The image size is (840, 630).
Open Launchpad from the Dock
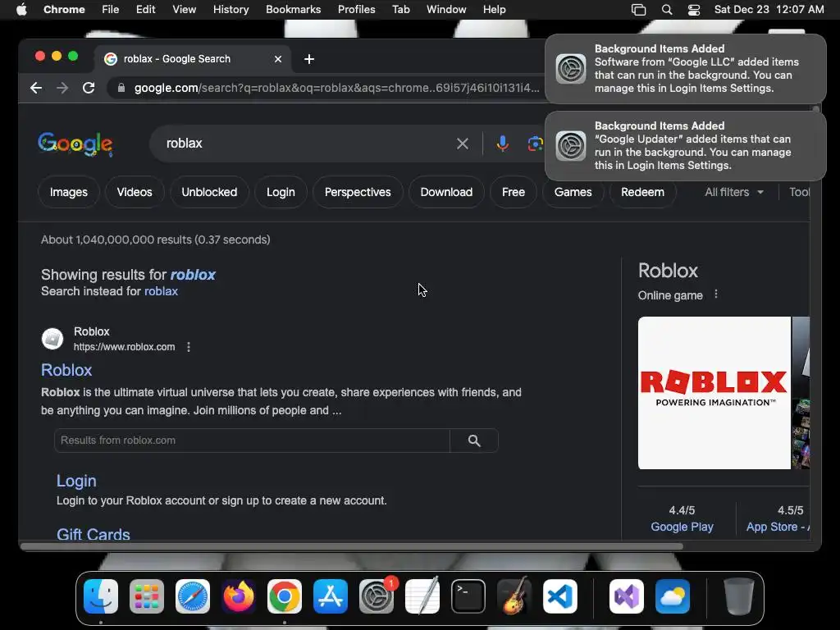tap(147, 596)
